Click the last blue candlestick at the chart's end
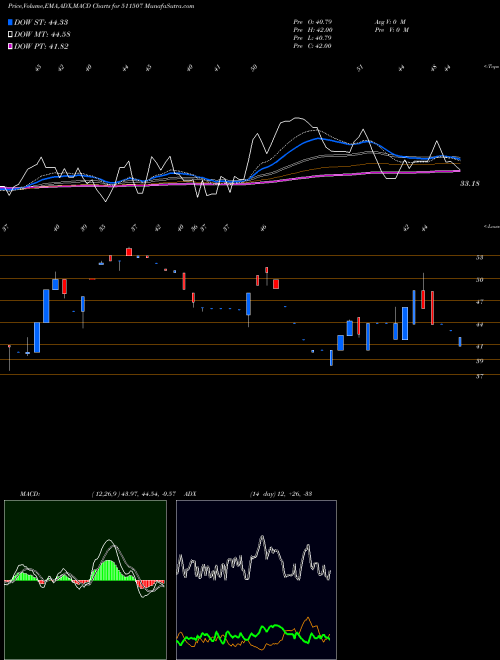Viewport: 500px width, 660px height. click(x=460, y=342)
